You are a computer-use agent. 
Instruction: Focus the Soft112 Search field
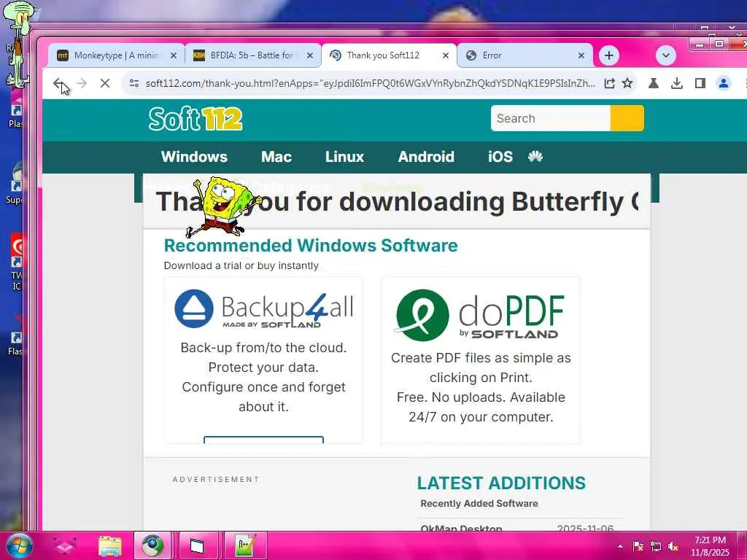click(x=550, y=118)
